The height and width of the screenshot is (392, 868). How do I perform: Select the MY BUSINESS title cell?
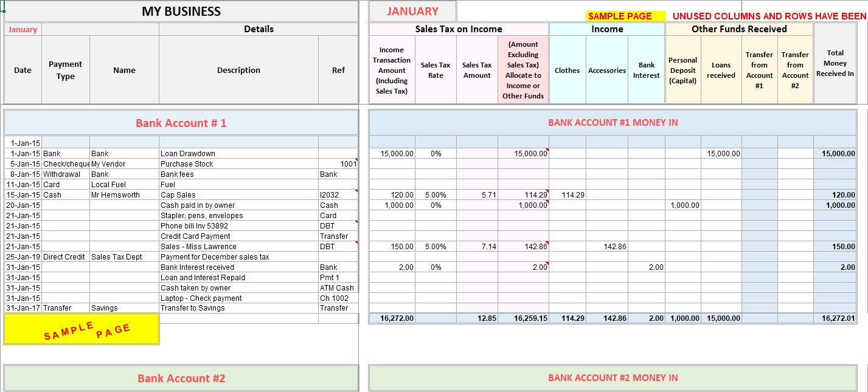(181, 11)
